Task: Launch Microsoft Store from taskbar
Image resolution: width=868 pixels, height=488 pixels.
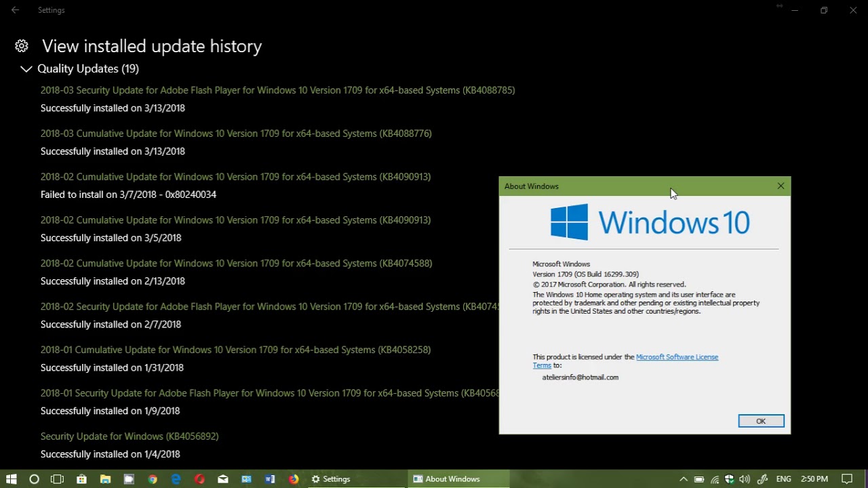Action: click(x=81, y=479)
